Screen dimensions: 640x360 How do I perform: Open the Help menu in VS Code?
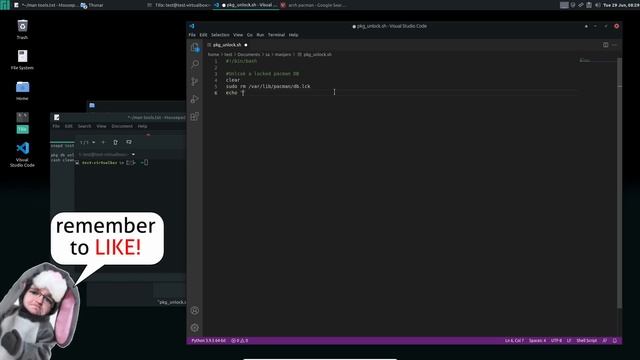pos(293,35)
